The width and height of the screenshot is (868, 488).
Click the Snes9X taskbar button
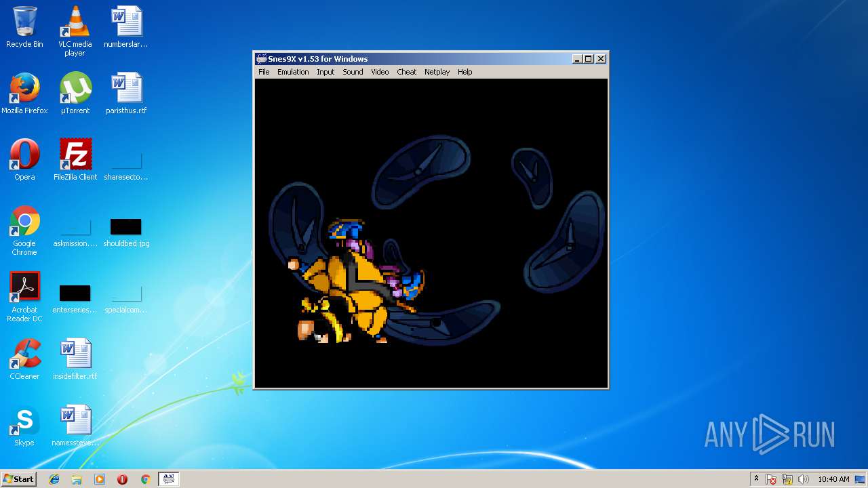(168, 479)
